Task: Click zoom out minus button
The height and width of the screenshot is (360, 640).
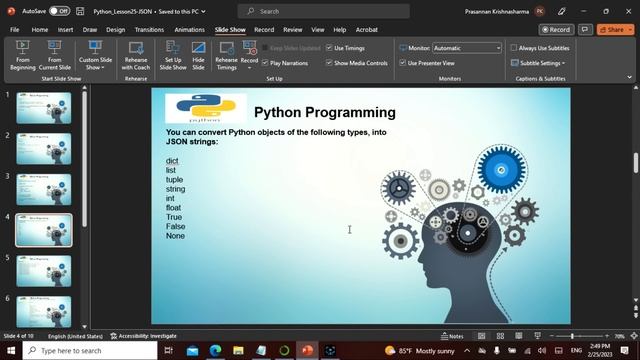Action: (x=552, y=336)
